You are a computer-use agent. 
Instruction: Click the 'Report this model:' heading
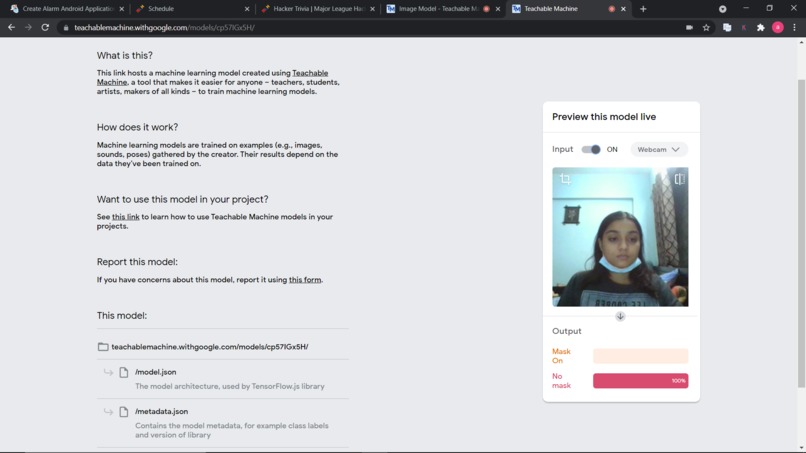point(137,262)
